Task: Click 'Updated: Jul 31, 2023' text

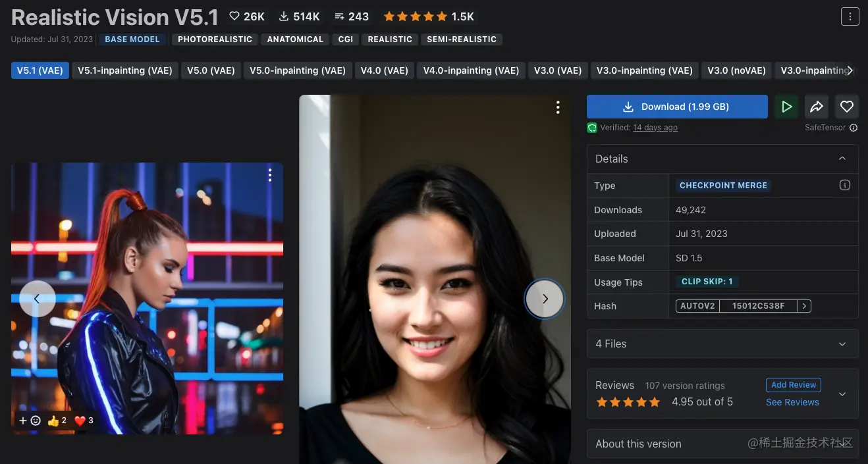Action: point(52,39)
